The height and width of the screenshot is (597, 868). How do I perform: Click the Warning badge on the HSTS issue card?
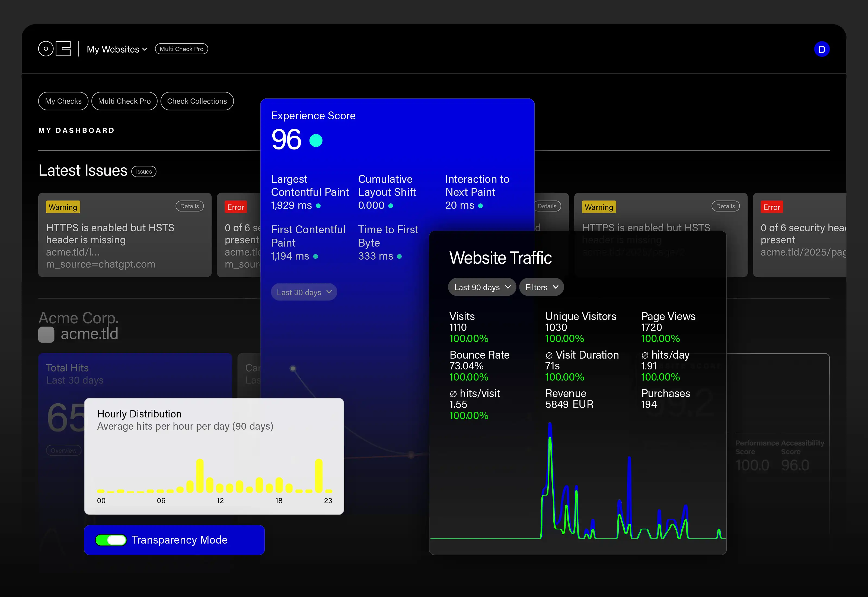pos(63,206)
